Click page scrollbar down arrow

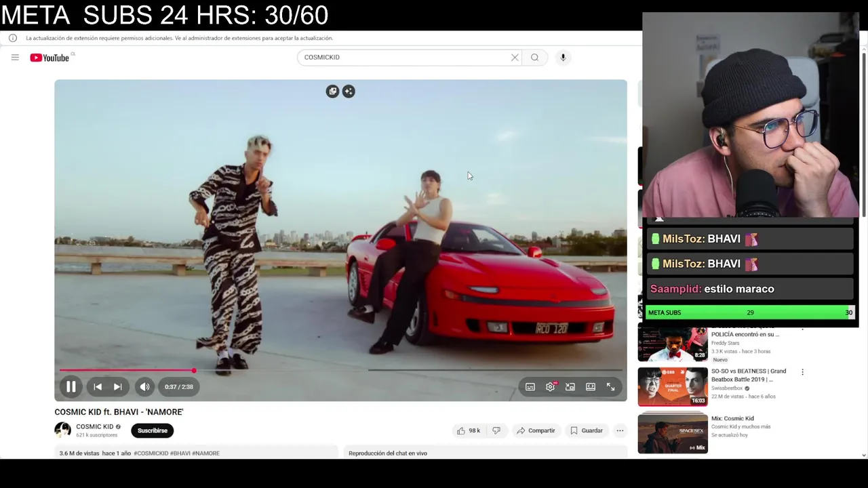pos(863,455)
